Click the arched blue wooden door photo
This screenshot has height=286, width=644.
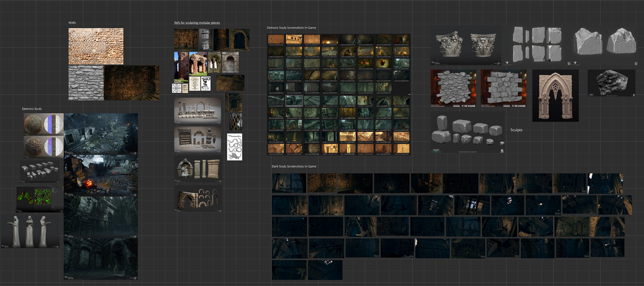(239, 39)
